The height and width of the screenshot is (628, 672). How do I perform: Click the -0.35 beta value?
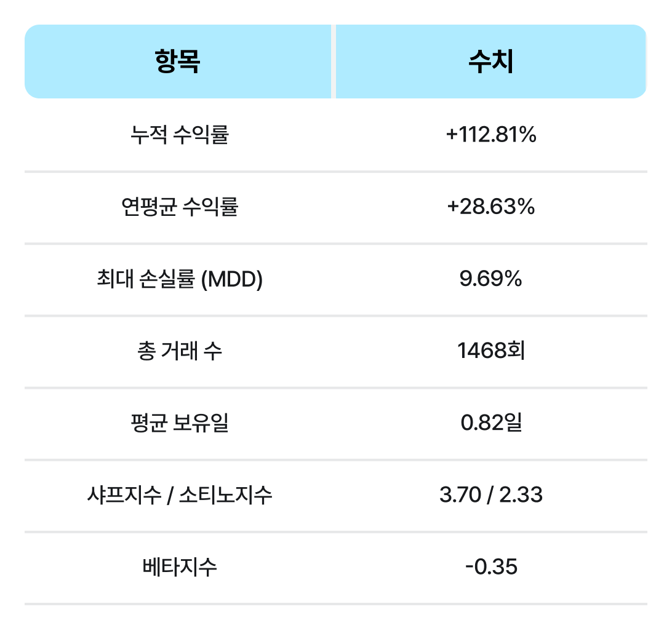[x=491, y=566]
